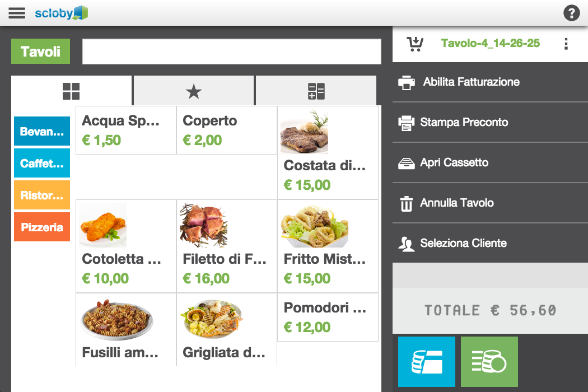The height and width of the screenshot is (392, 588).
Task: Add Cotoletta to the order
Action: point(125,246)
